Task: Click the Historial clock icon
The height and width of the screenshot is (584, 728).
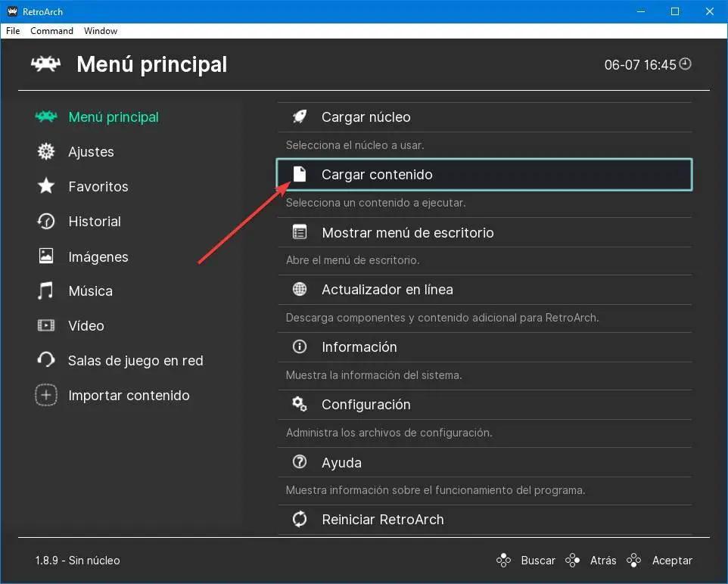Action: point(46,221)
